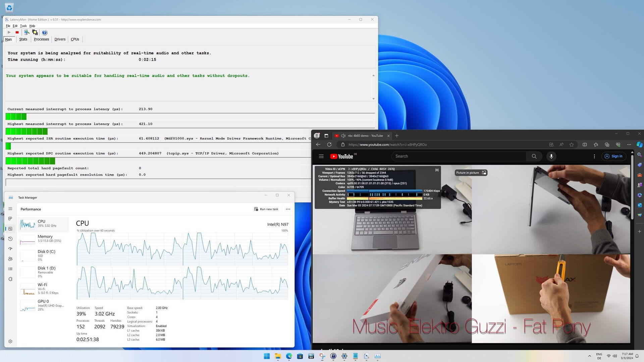644x362 pixels.
Task: Customize Edge sidebar plus button
Action: tap(639, 231)
